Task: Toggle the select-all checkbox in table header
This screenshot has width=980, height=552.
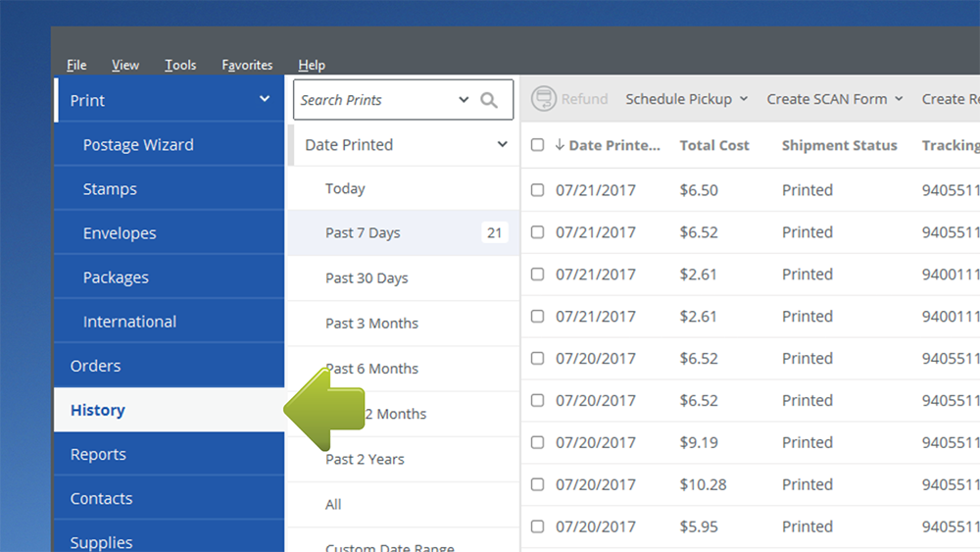Action: pos(537,145)
